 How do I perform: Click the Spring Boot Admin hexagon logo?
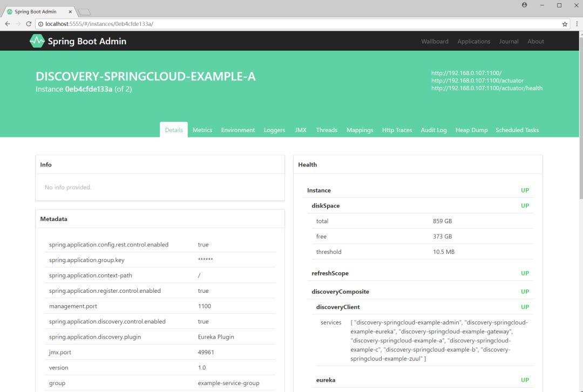point(37,41)
